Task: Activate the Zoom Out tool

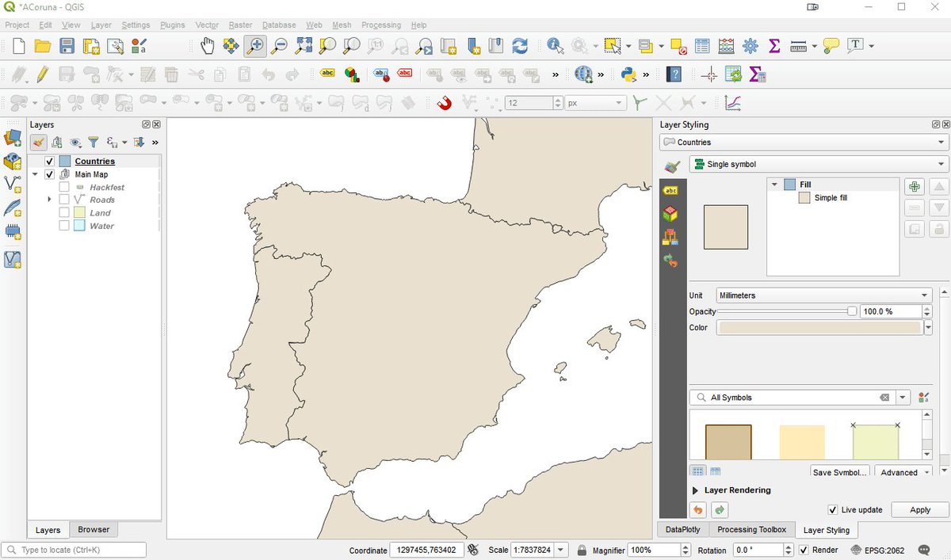Action: [279, 46]
